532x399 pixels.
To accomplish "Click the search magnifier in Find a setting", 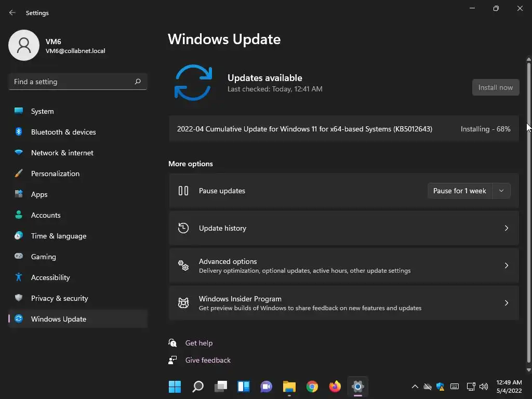I will [137, 82].
